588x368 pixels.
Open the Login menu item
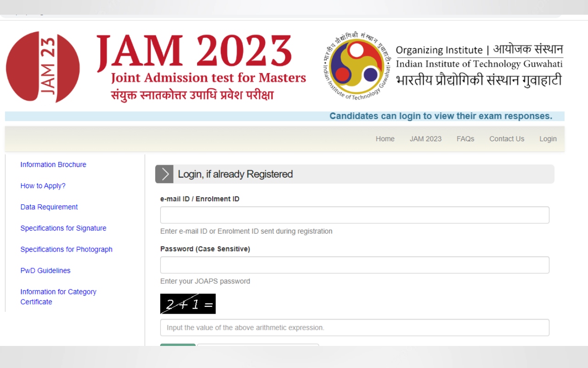(548, 139)
